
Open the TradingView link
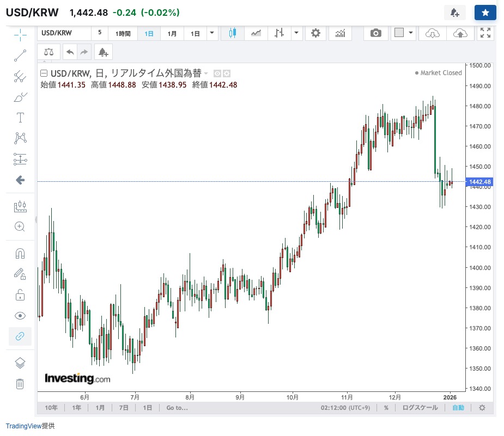coord(23,426)
